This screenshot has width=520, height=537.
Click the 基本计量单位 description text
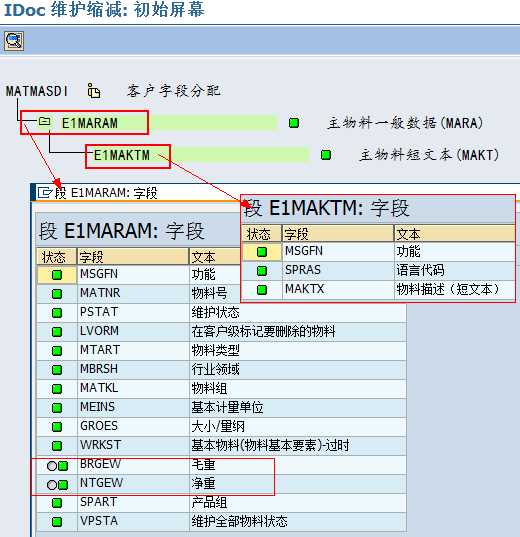(x=227, y=407)
